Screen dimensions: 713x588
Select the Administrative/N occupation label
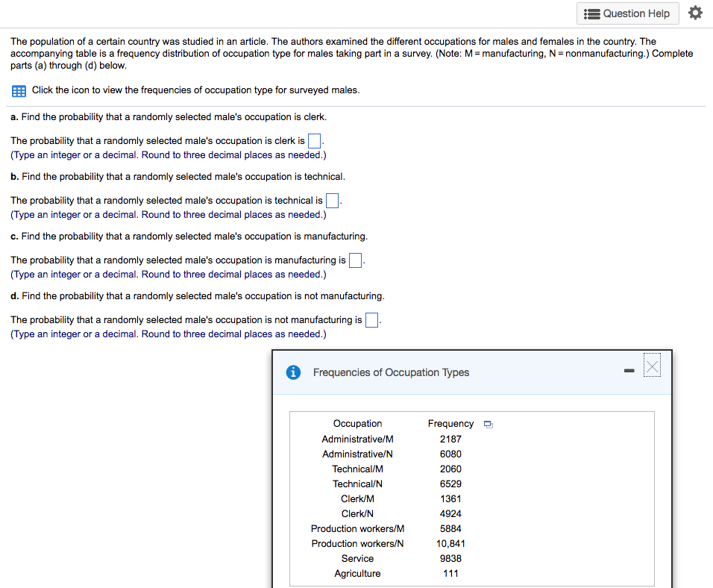357,454
